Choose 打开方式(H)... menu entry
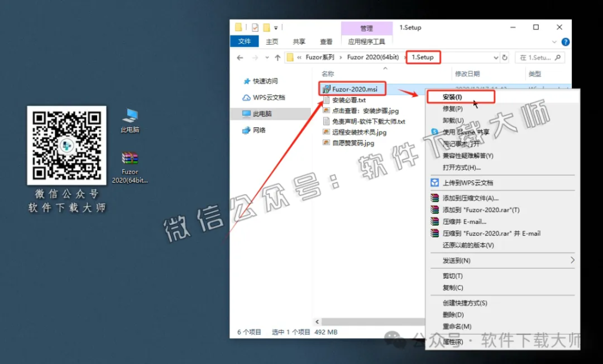The image size is (603, 364). point(462,167)
